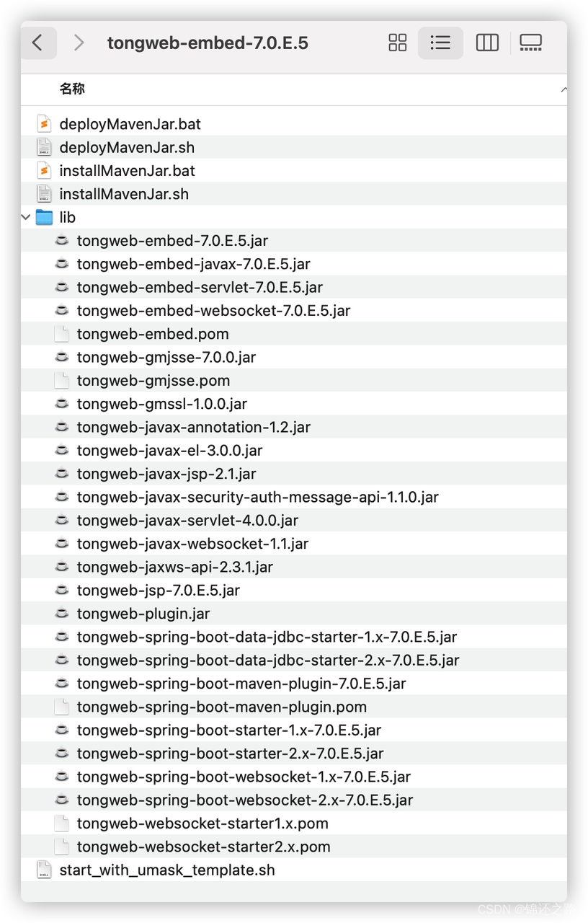
Task: Select file name tongweb-embed-javax-7.0.E.5.jar
Action: (x=194, y=264)
